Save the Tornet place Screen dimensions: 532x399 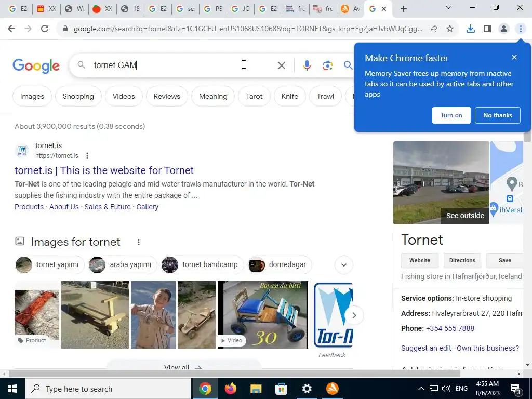(504, 261)
